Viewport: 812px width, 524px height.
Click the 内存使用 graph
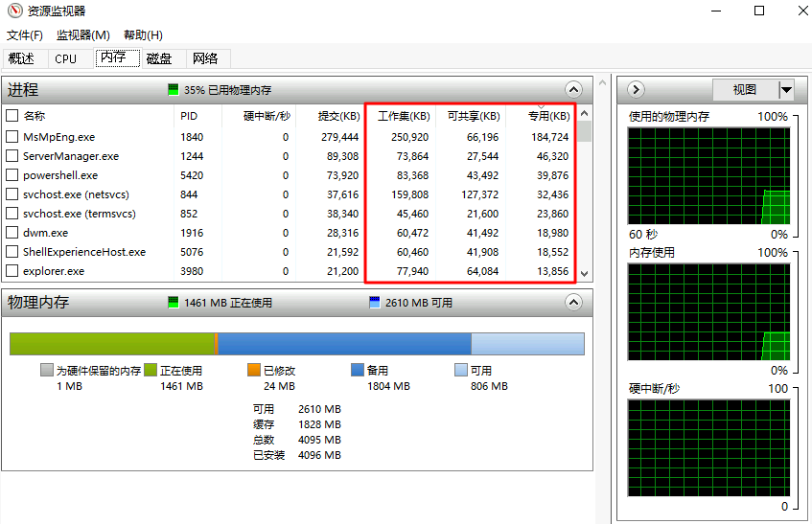click(709, 312)
